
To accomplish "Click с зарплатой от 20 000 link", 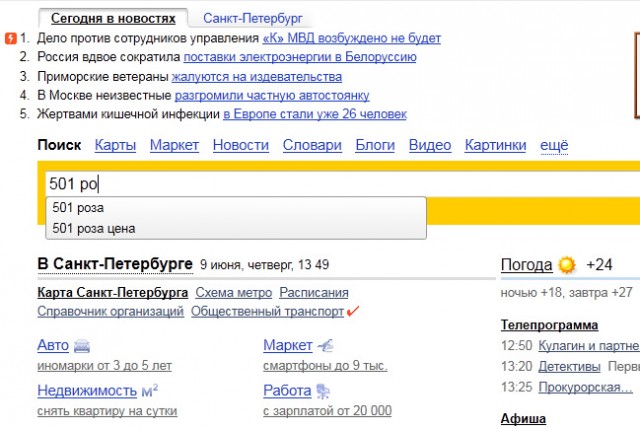I will [x=327, y=411].
